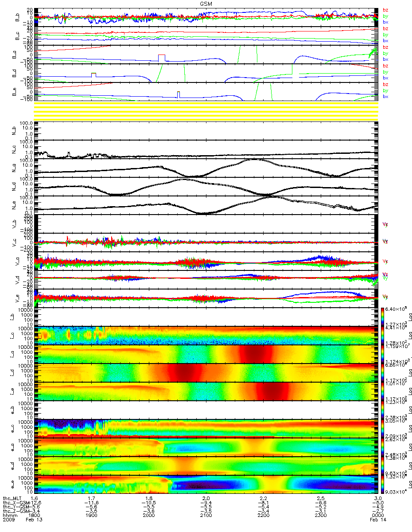Viewport: 412px width, 532px height.
Task: Click the i_a ion spectrogram panel
Action: (206, 354)
